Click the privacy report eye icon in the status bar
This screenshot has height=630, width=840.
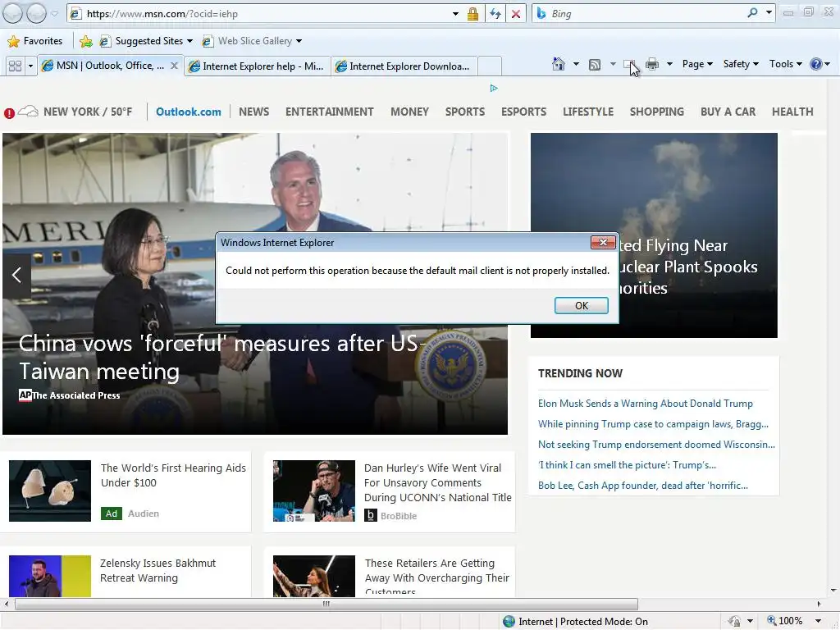pyautogui.click(x=734, y=621)
